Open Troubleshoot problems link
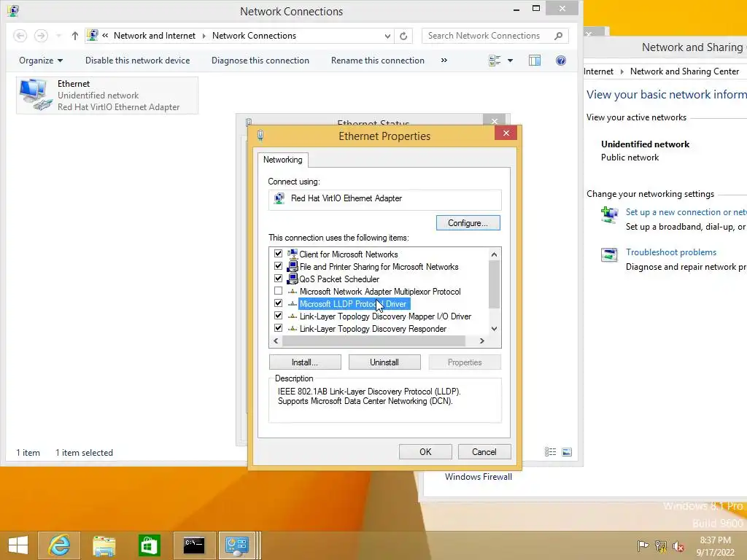This screenshot has width=747, height=560. click(671, 252)
